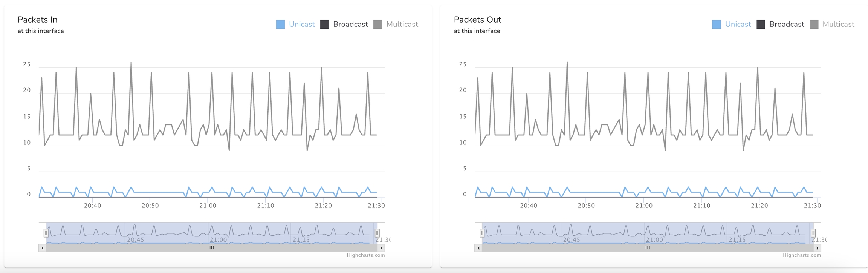Open Highcharts.com link under Packets Out chart

click(x=802, y=255)
